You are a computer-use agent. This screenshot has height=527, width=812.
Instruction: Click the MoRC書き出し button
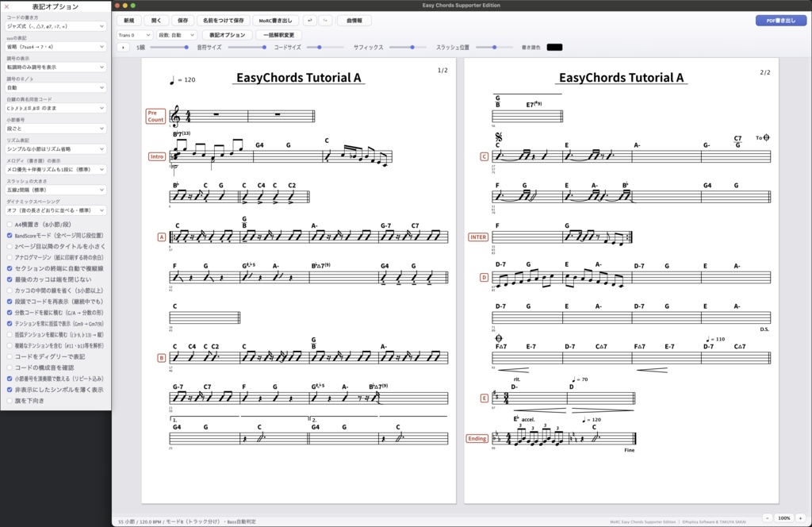pos(275,21)
